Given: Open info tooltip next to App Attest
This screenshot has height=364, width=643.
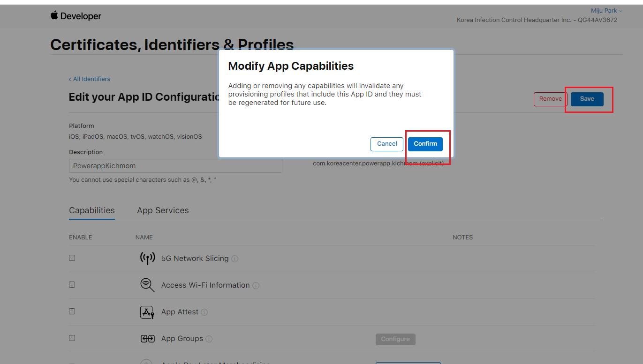Looking at the screenshot, I should [204, 312].
